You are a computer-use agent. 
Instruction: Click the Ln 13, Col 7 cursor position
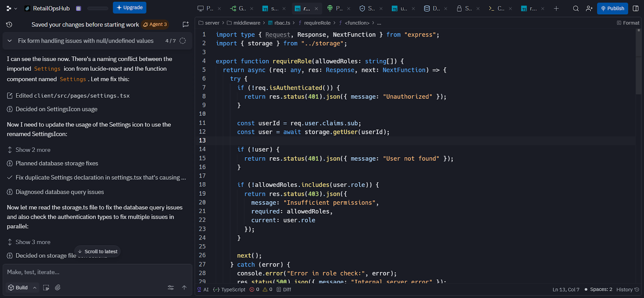[566, 290]
